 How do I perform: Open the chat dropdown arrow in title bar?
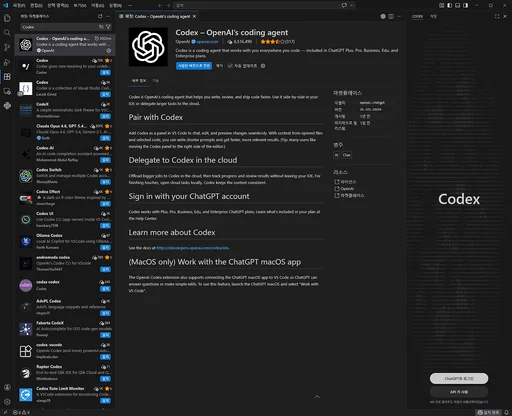pyautogui.click(x=351, y=5)
